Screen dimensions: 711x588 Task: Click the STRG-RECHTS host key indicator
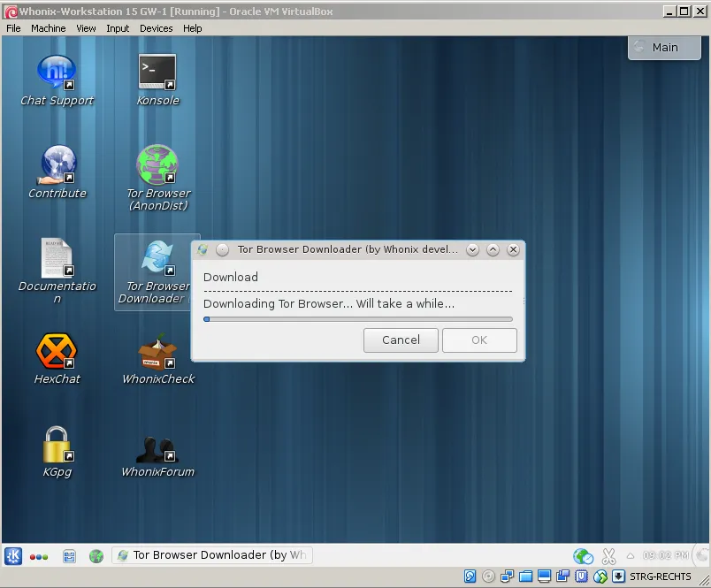pos(661,577)
